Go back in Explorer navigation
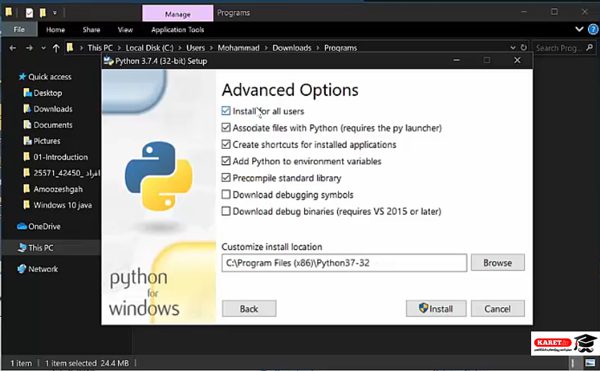The height and width of the screenshot is (371, 600). pos(13,48)
